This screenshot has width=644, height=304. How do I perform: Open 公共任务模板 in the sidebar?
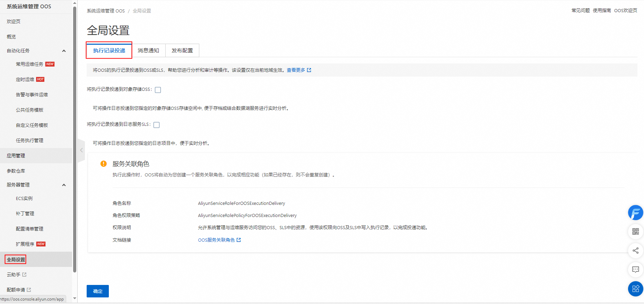point(29,110)
